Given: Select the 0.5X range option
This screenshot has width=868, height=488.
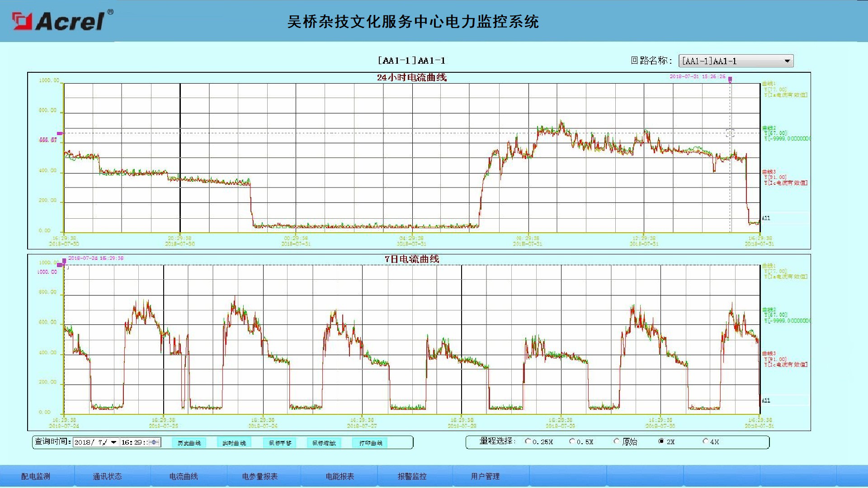Looking at the screenshot, I should pyautogui.click(x=572, y=441).
